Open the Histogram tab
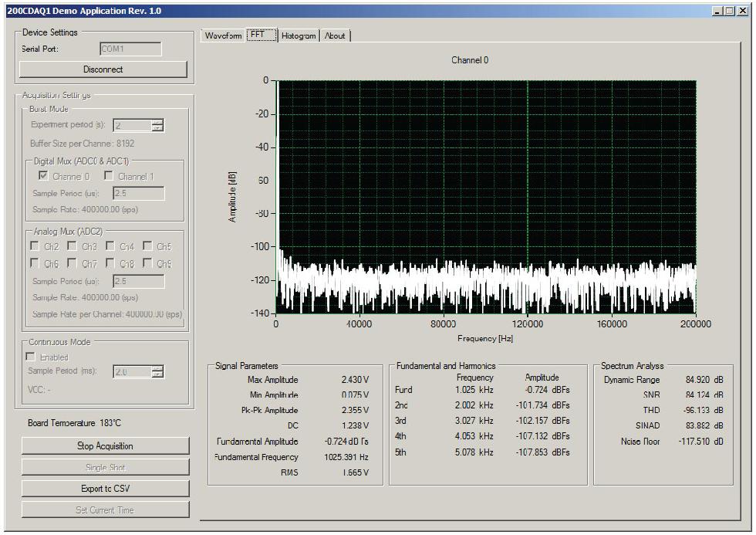Screen dimensions: 756x535 [299, 36]
